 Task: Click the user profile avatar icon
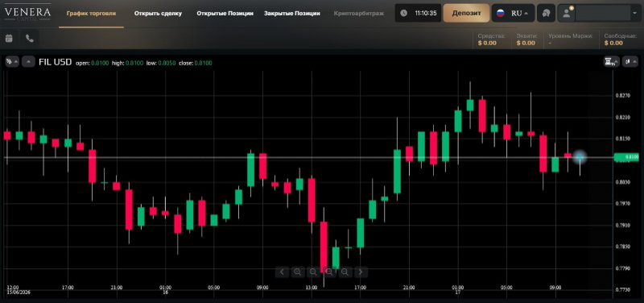567,13
